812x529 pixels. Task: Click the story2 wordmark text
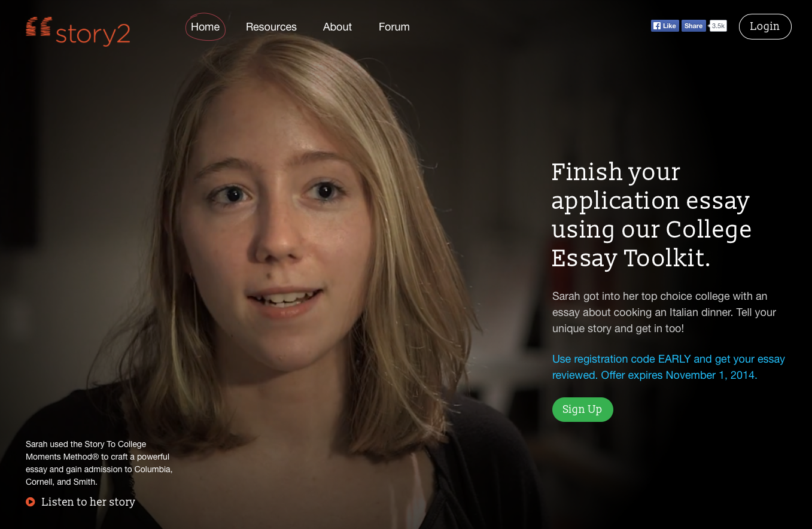coord(93,34)
